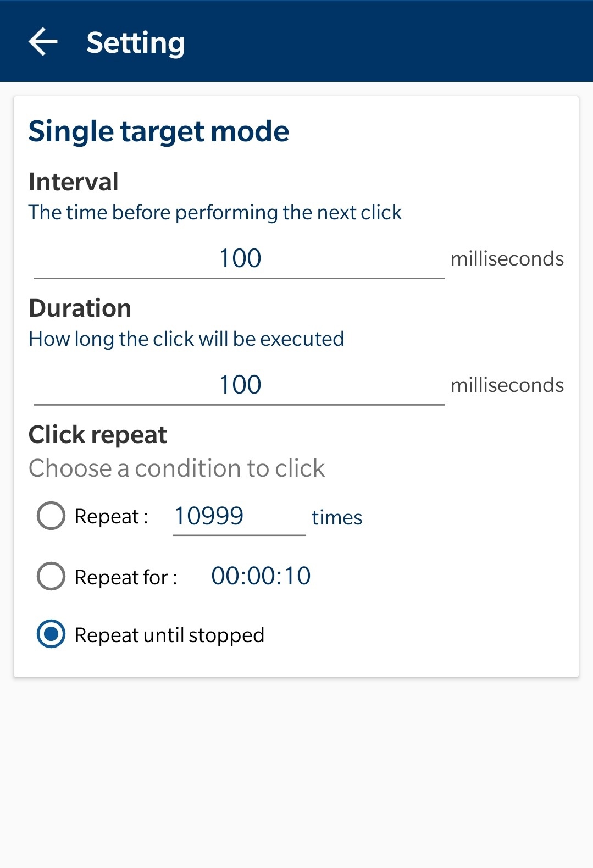Image resolution: width=593 pixels, height=868 pixels.
Task: Select the 'Repeat for' radio button
Action: 51,576
